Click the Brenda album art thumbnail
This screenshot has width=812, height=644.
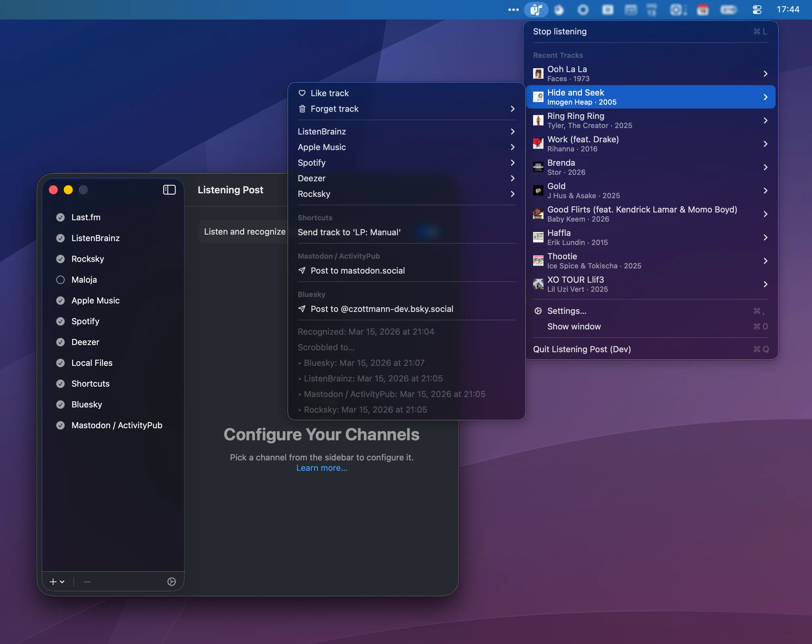click(x=538, y=167)
